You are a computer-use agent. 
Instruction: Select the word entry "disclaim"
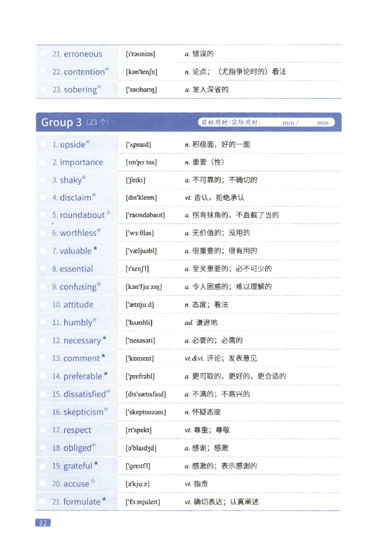click(76, 198)
